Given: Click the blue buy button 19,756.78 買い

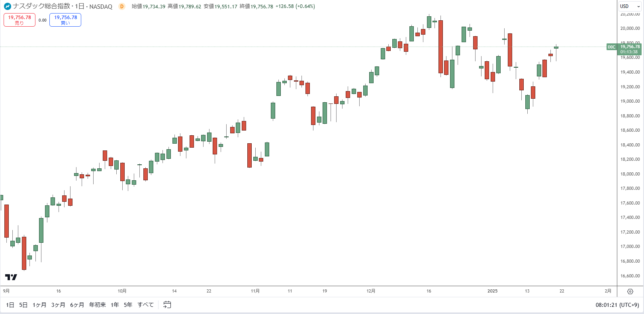Looking at the screenshot, I should click(x=65, y=20).
